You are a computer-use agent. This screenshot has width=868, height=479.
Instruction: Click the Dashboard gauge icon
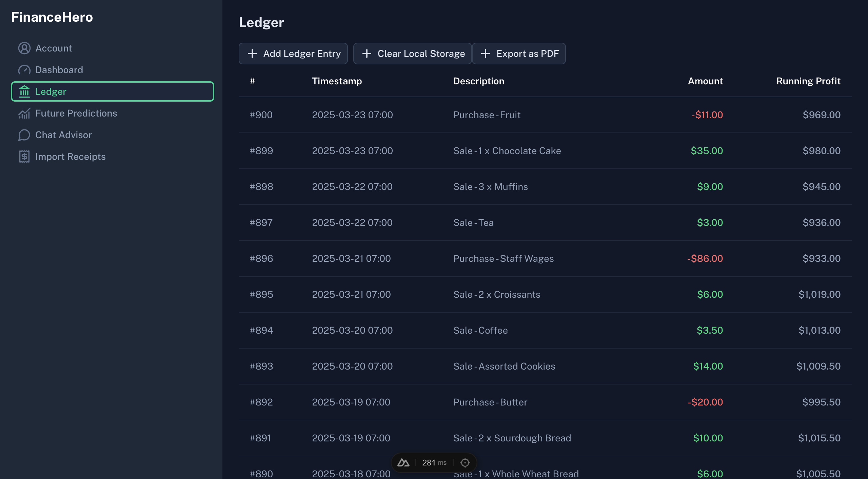tap(24, 70)
